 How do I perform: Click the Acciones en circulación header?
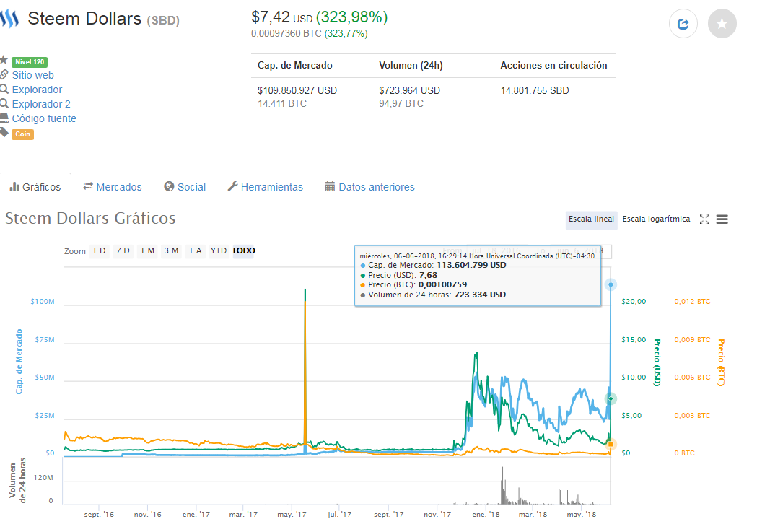click(553, 66)
